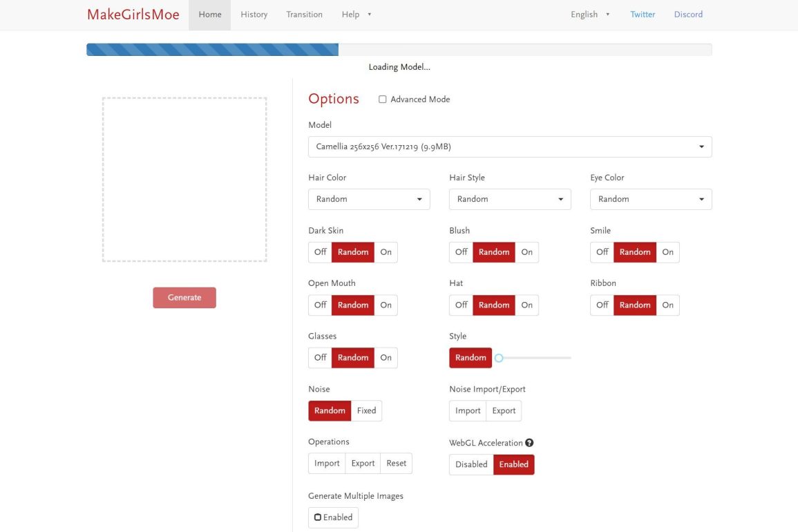
Task: Click the empty image preview area
Action: coord(184,180)
